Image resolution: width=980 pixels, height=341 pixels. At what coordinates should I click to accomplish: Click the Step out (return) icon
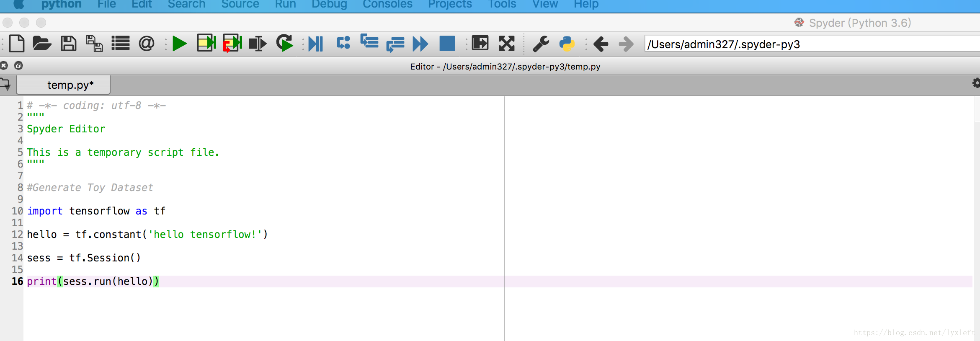pyautogui.click(x=395, y=44)
